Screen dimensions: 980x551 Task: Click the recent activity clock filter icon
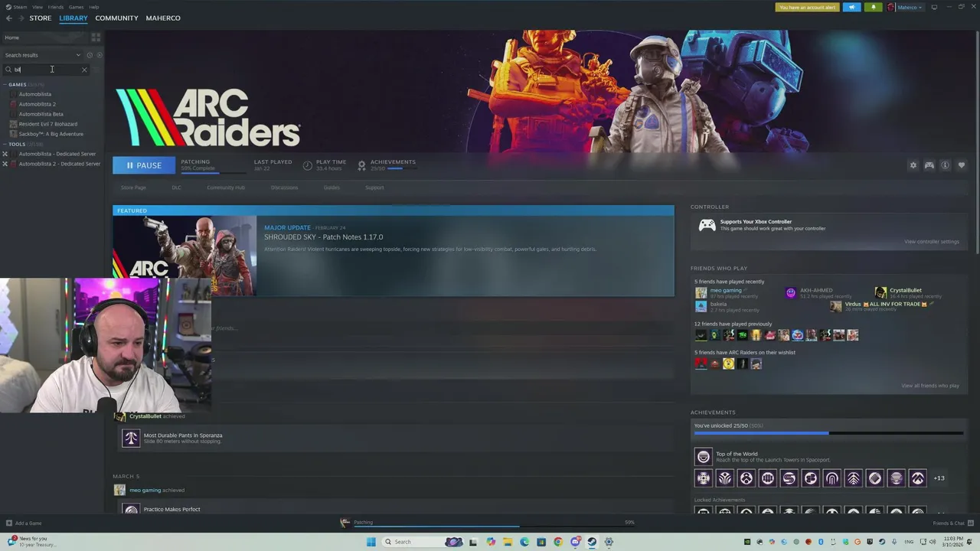click(90, 55)
